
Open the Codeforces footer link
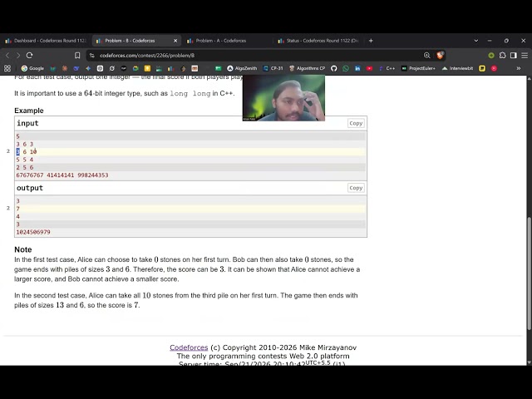tap(189, 347)
